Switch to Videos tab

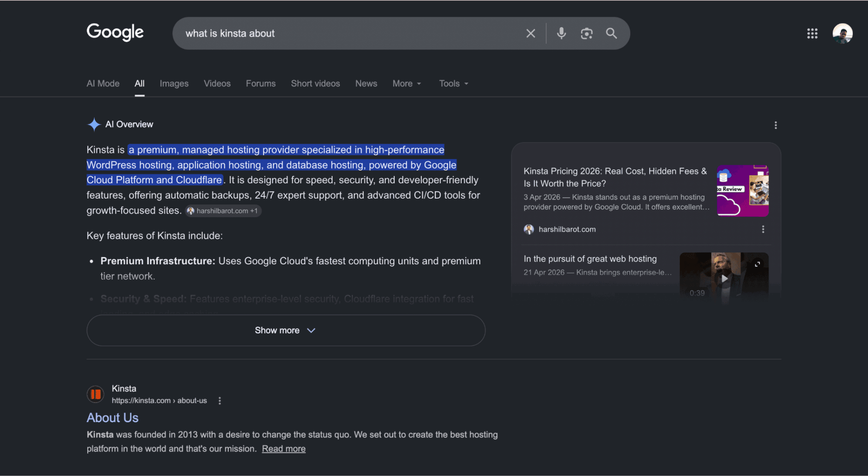[217, 84]
